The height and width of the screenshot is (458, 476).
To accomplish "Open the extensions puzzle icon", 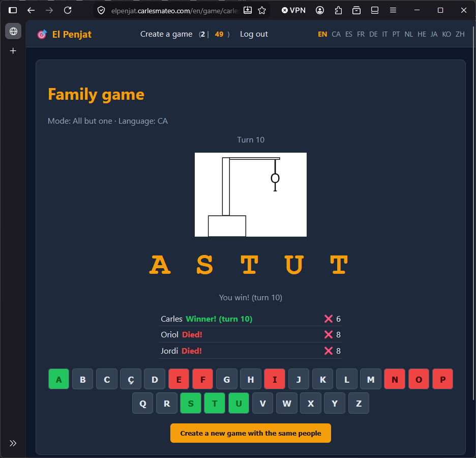I will coord(338,10).
